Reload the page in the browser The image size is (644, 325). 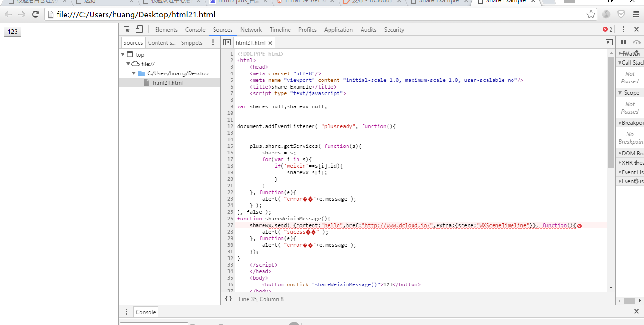click(35, 15)
